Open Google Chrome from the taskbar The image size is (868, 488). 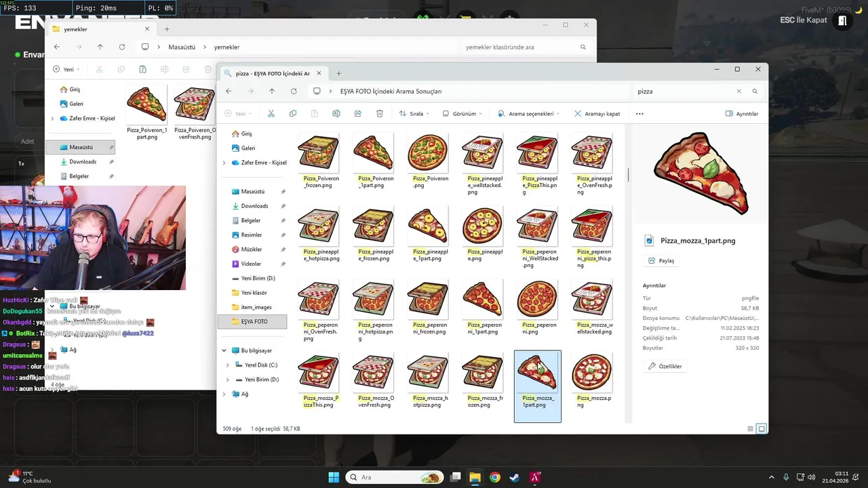495,477
